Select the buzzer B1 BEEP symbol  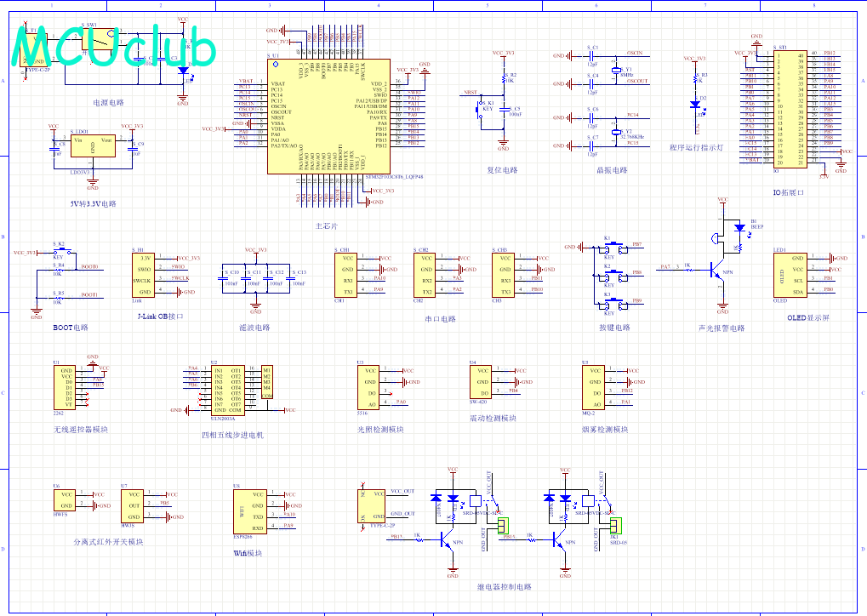(x=717, y=239)
